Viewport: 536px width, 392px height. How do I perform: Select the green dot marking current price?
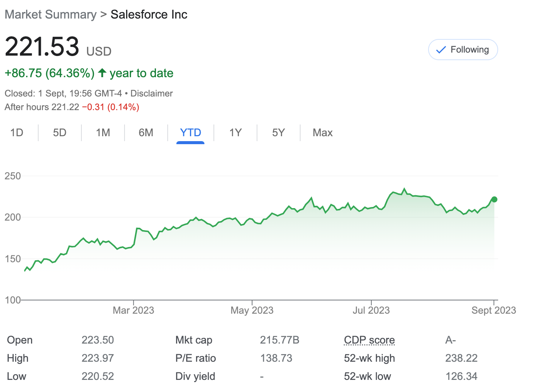[x=494, y=199]
